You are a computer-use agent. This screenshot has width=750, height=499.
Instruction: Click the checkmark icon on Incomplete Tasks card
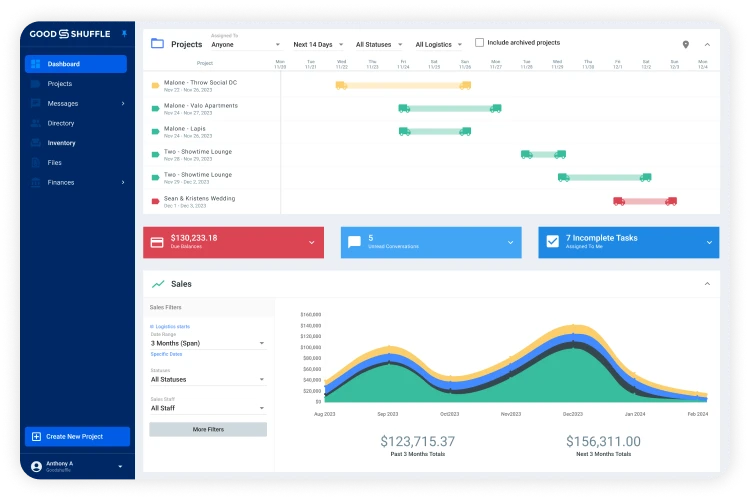pyautogui.click(x=552, y=242)
